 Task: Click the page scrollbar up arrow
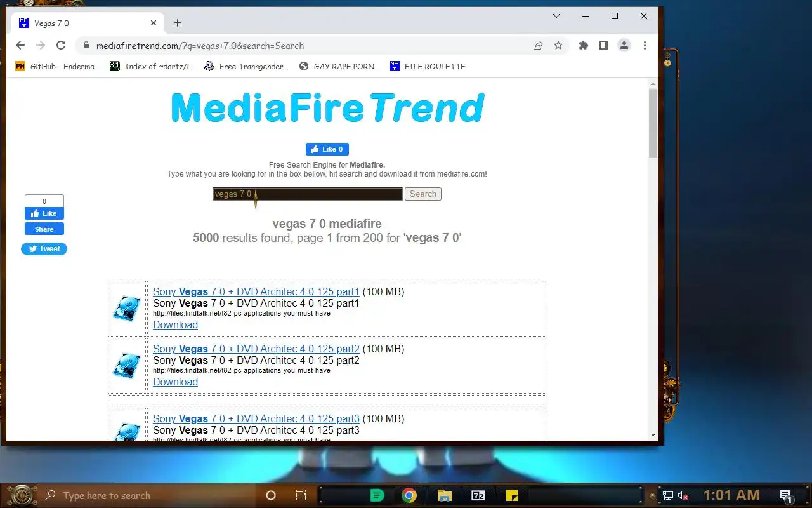click(653, 84)
